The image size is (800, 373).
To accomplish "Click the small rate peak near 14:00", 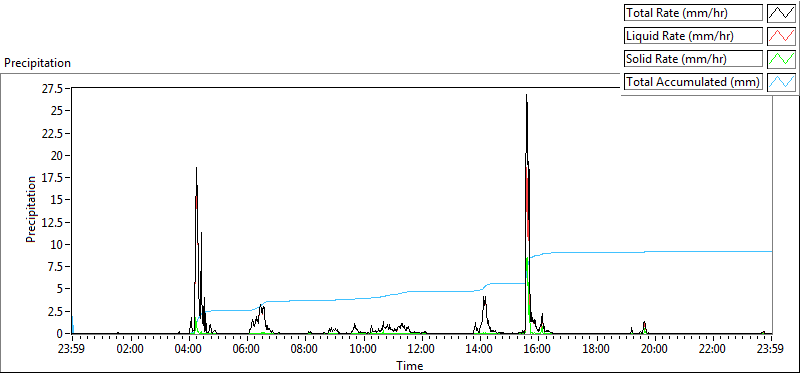I will pos(485,297).
